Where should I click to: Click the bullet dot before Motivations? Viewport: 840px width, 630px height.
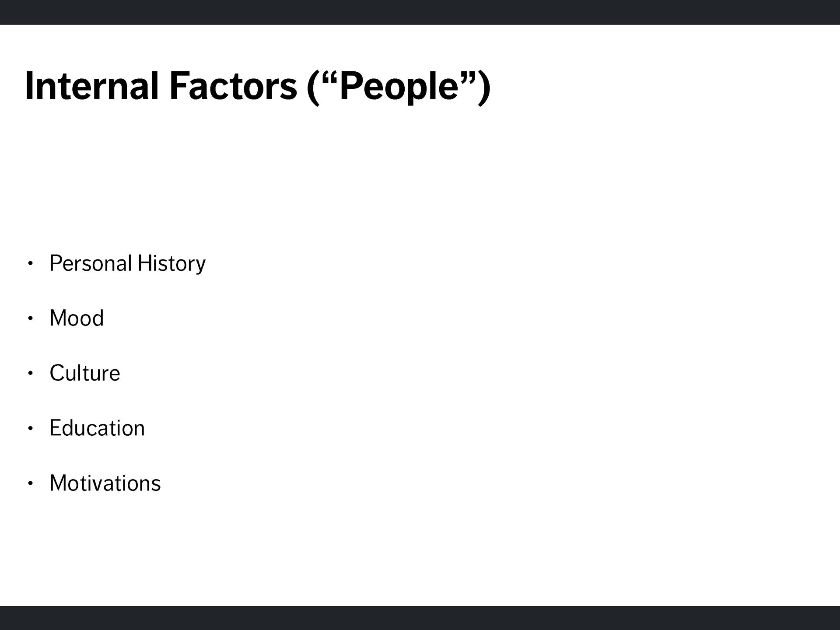(x=30, y=483)
